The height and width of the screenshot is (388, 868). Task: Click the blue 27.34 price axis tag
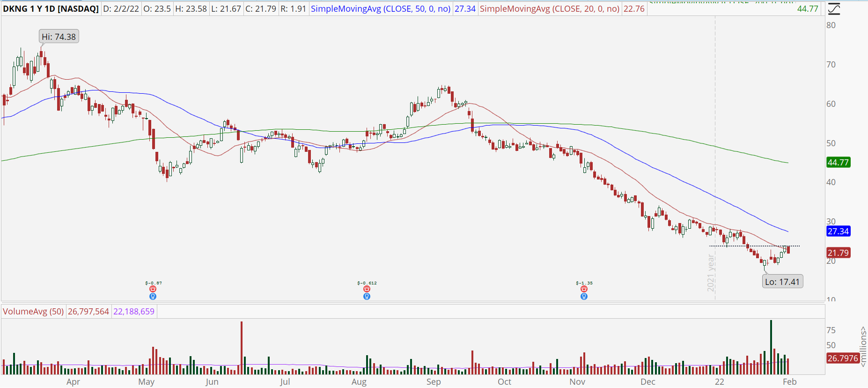pyautogui.click(x=838, y=231)
